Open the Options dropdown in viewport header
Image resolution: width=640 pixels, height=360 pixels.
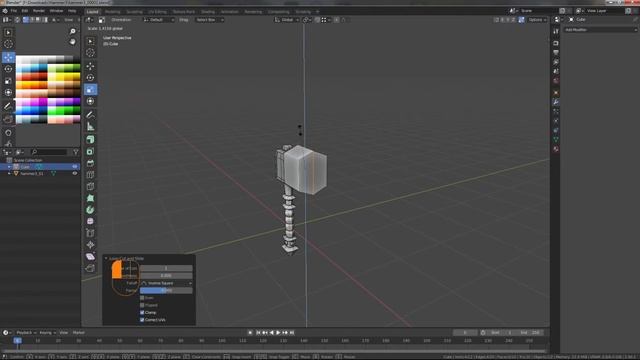click(538, 20)
